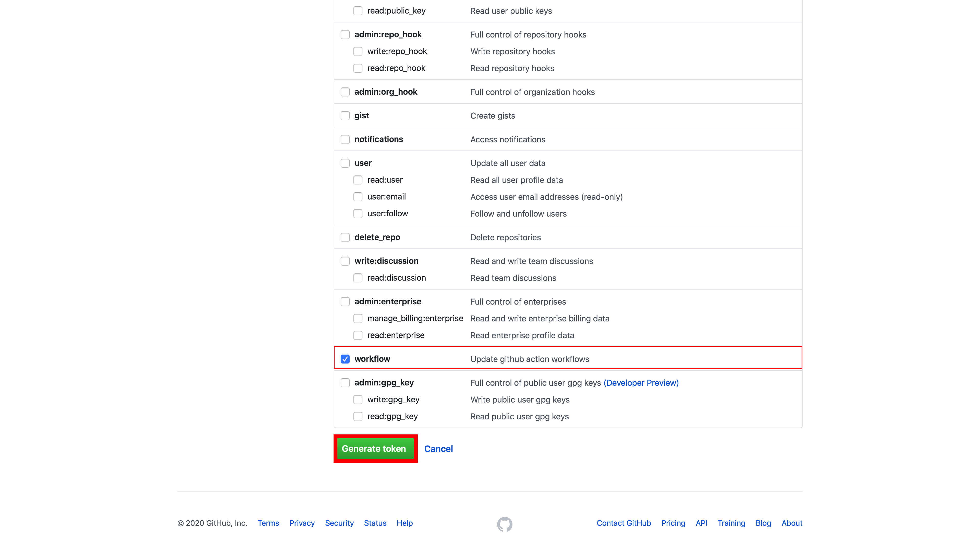Tick the write:gpg_key checkbox

[358, 400]
